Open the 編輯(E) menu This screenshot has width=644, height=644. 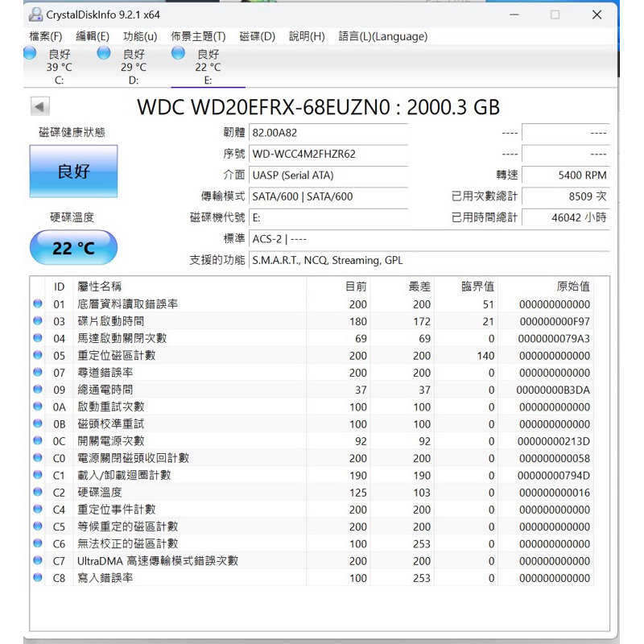click(x=92, y=36)
